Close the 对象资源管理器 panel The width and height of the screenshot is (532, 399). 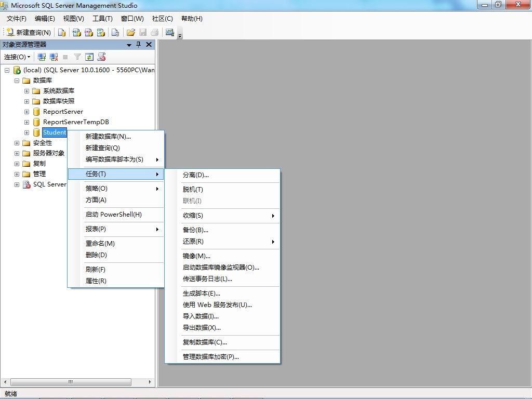point(149,45)
